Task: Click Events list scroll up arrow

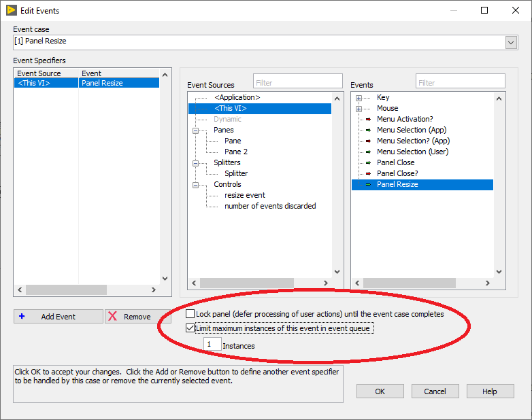Action: click(x=499, y=99)
